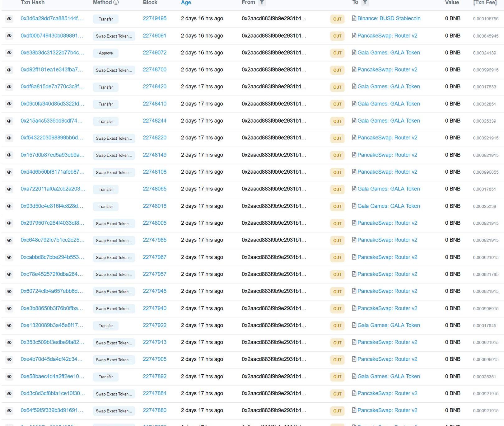
Task: Click eye icon for 0xd3c8d3cf8bfa1ce10f30
Action: click(x=9, y=394)
